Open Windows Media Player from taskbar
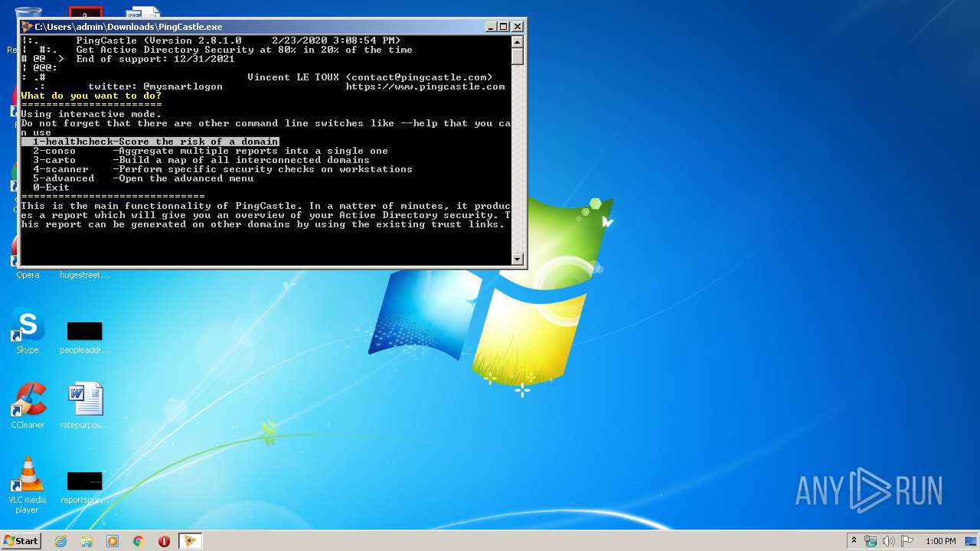980x551 pixels. (113, 541)
